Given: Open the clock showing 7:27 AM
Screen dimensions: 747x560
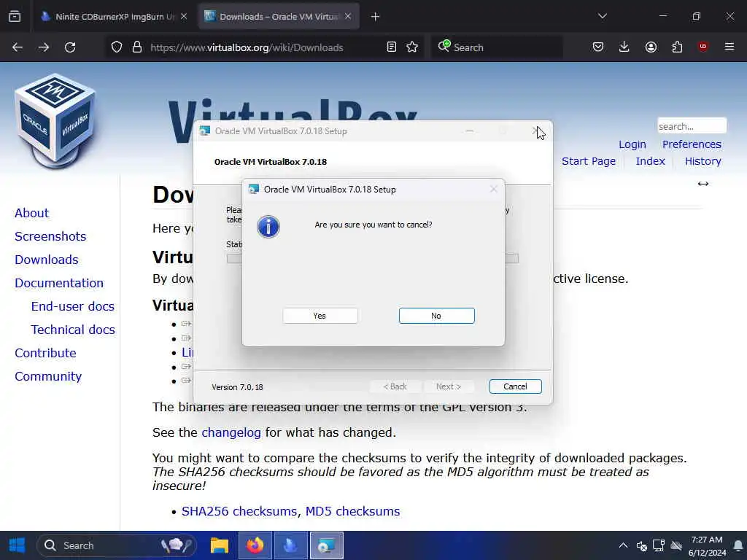Looking at the screenshot, I should coord(707,545).
